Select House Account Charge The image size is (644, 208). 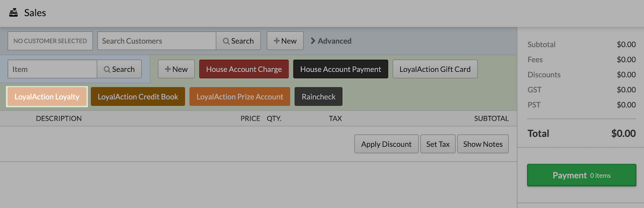pyautogui.click(x=244, y=69)
